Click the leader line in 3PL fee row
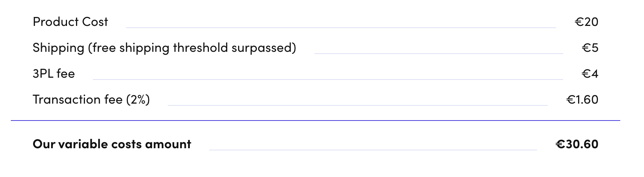This screenshot has width=644, height=177. click(x=328, y=80)
